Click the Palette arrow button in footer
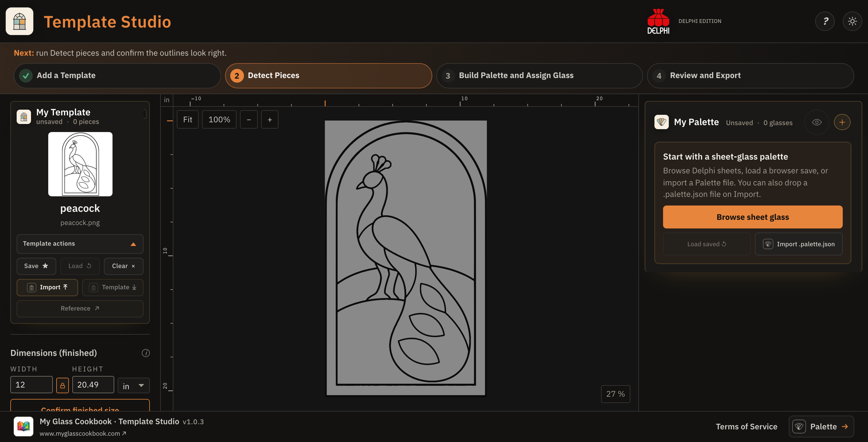 (x=821, y=427)
